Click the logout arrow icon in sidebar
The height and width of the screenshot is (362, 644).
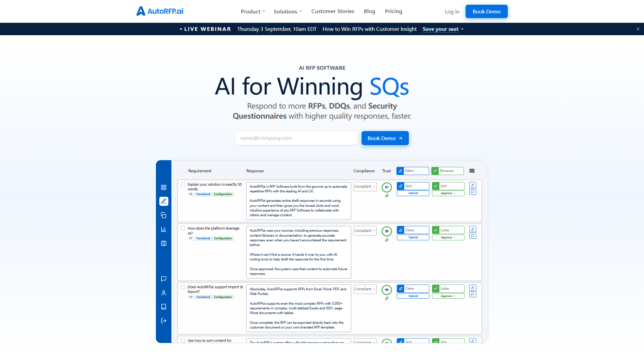click(164, 321)
